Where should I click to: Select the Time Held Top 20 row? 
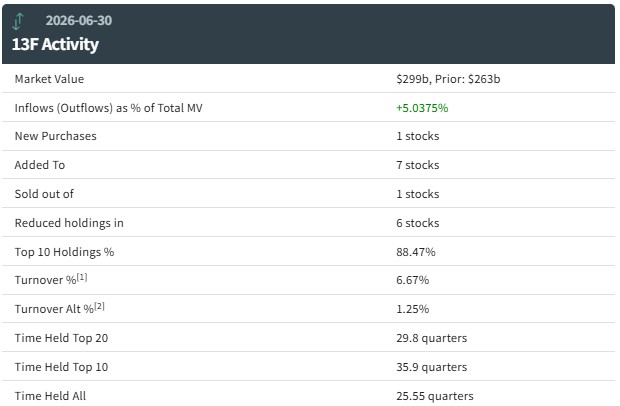click(x=308, y=338)
